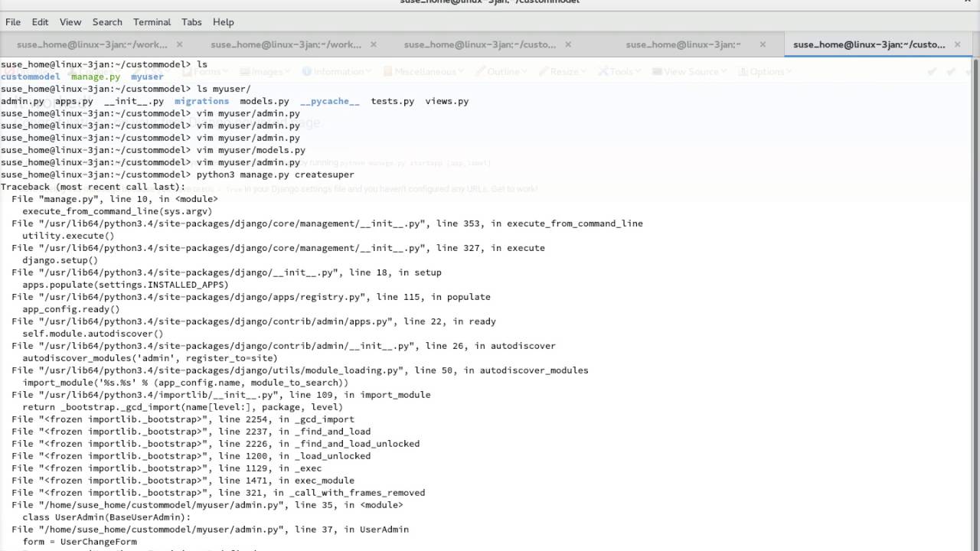Open the Edit menu
980x551 pixels.
(40, 22)
